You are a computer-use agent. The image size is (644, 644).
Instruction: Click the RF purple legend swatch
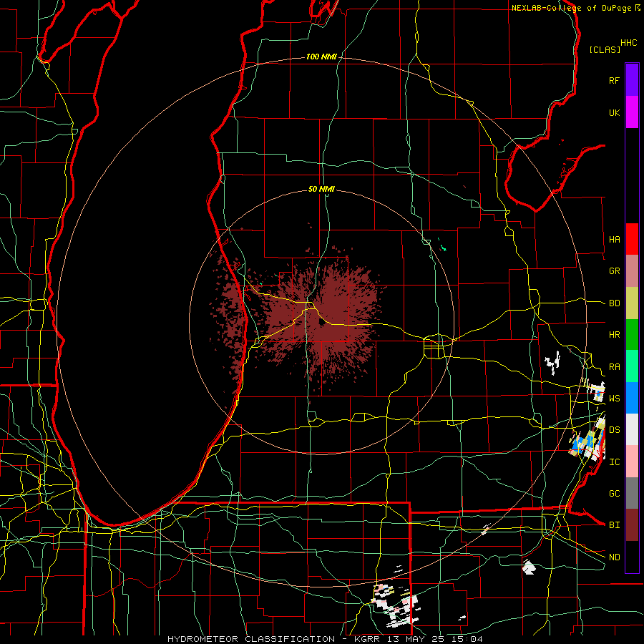pos(632,80)
